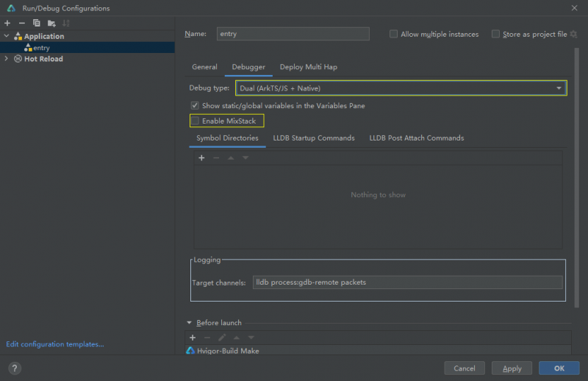This screenshot has width=588, height=381.
Task: Add a Before launch task
Action: 193,337
